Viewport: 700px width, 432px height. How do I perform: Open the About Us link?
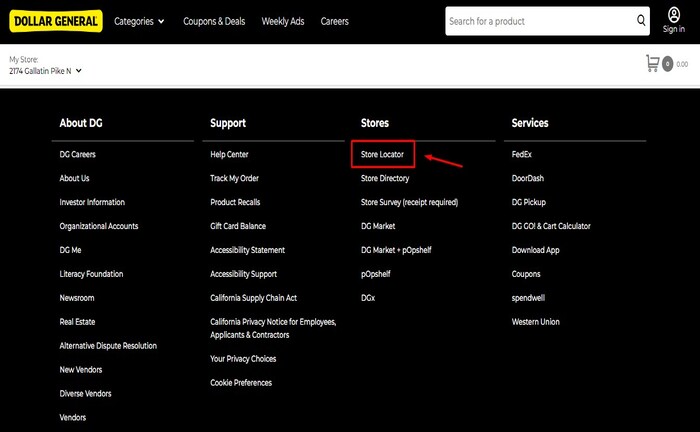[75, 178]
